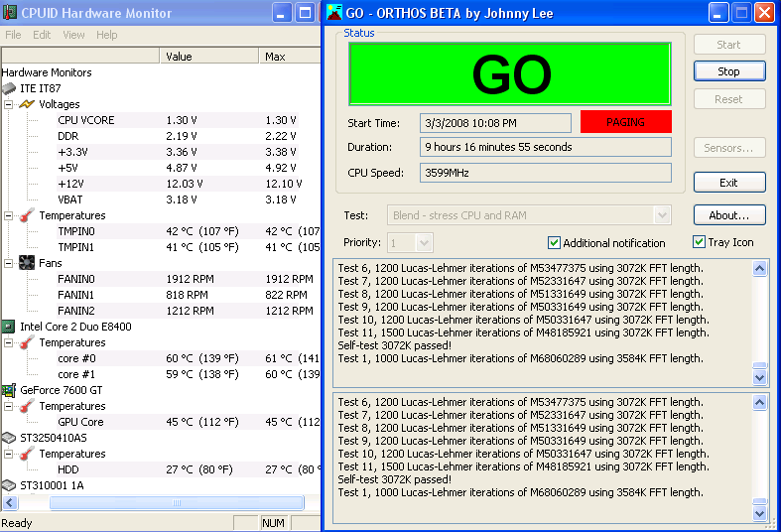This screenshot has width=781, height=532.
Task: Click the Voltages lightning icon
Action: point(27,104)
